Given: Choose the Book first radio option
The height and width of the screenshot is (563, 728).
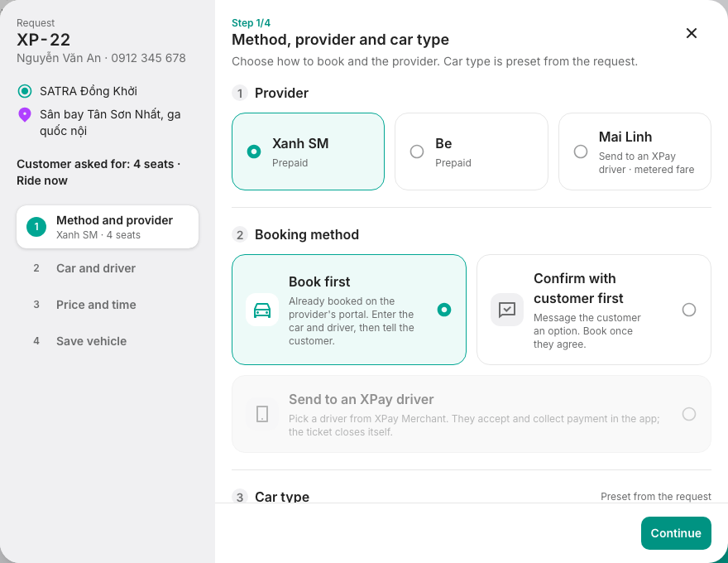Looking at the screenshot, I should pyautogui.click(x=444, y=310).
